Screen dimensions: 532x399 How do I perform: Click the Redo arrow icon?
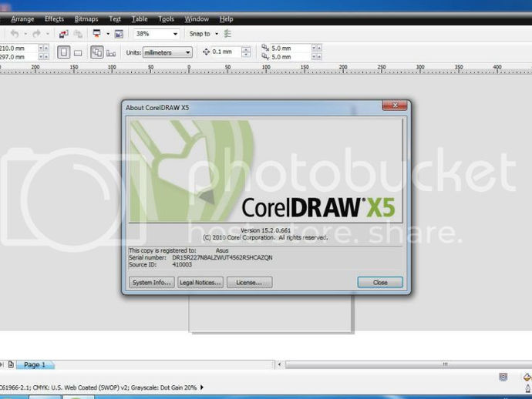(x=36, y=34)
